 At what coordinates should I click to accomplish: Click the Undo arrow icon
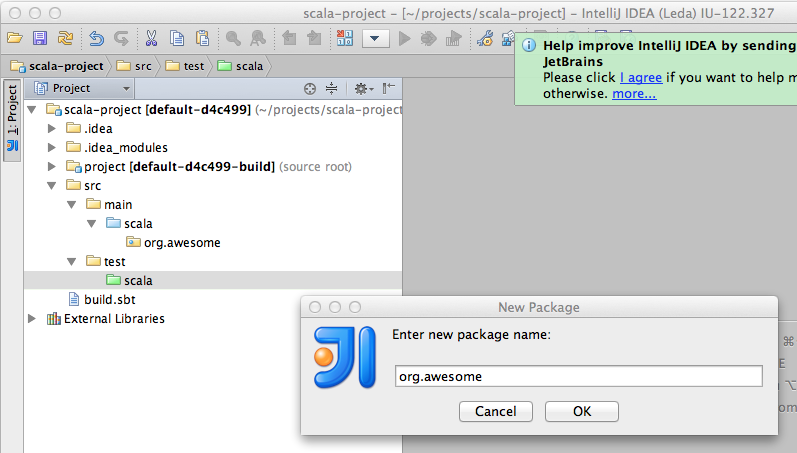[97, 39]
